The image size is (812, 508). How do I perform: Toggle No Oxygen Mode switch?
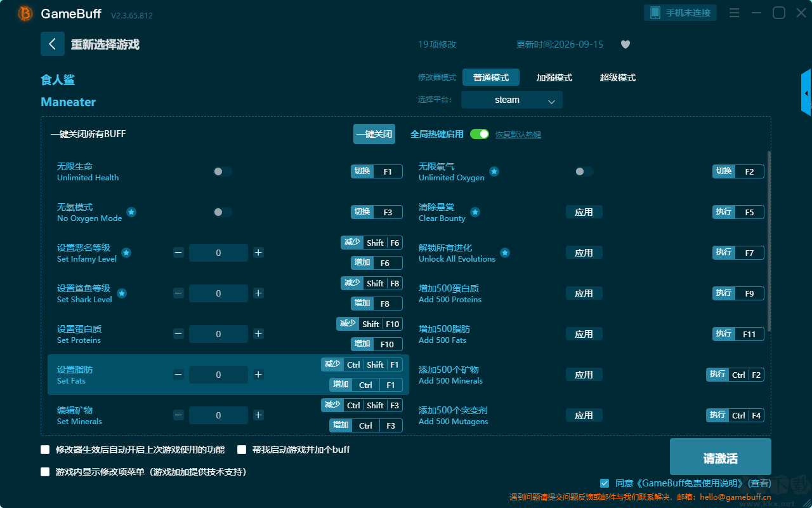point(223,212)
